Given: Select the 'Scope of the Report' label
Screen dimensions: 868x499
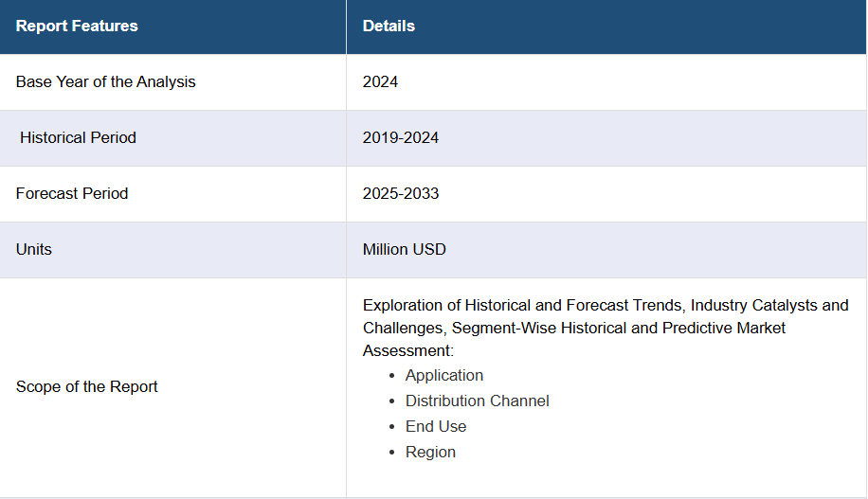Looking at the screenshot, I should tap(87, 386).
